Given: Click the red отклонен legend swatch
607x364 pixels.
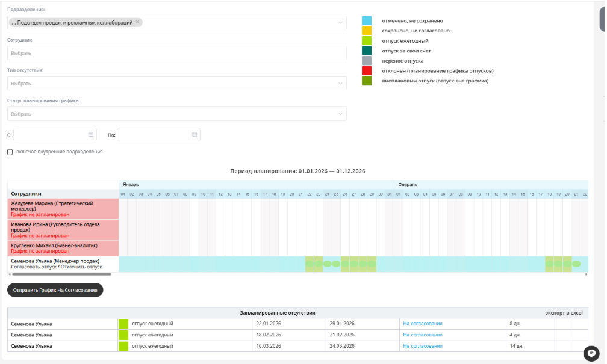Looking at the screenshot, I should tap(367, 71).
